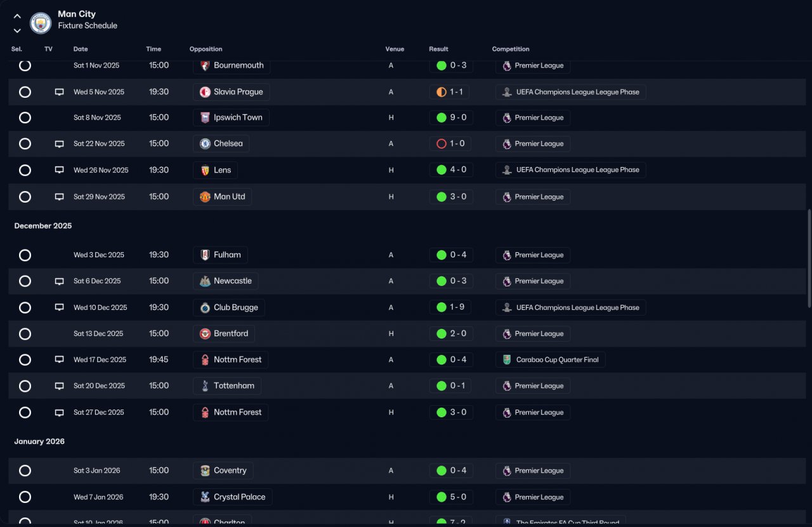
Task: Sort by the Date column header
Action: (x=81, y=49)
